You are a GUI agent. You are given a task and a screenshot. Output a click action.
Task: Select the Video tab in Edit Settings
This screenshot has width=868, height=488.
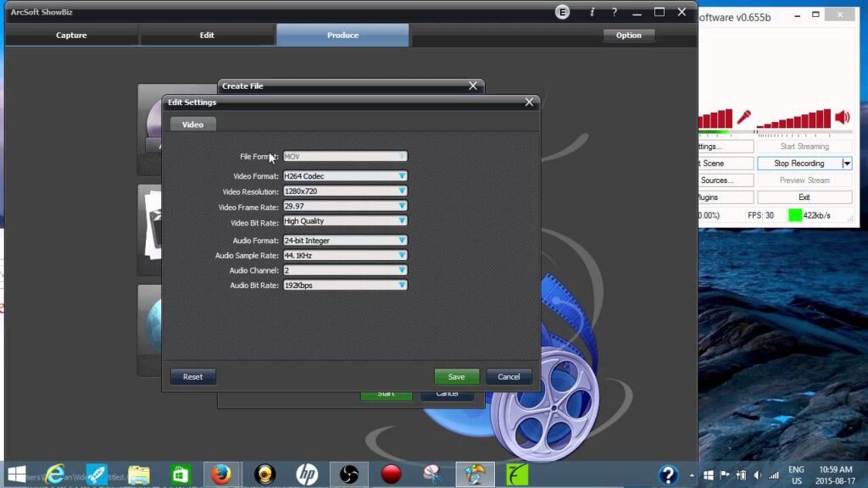192,124
